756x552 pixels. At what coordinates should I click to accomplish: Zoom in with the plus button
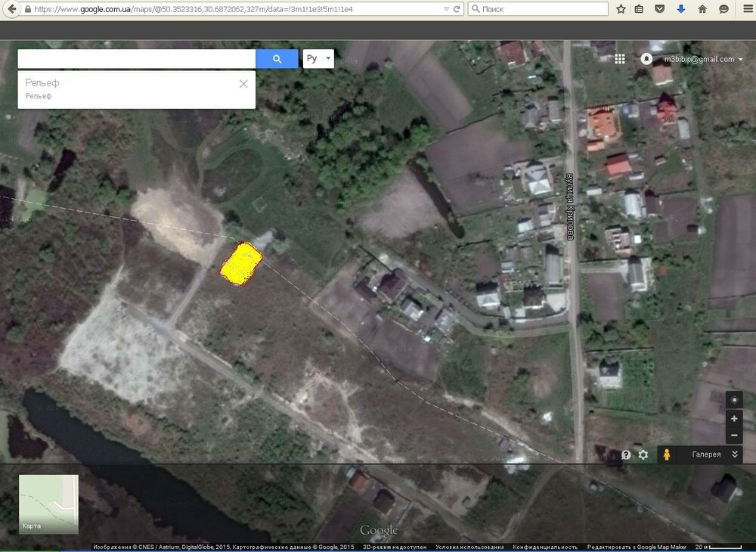(x=734, y=418)
